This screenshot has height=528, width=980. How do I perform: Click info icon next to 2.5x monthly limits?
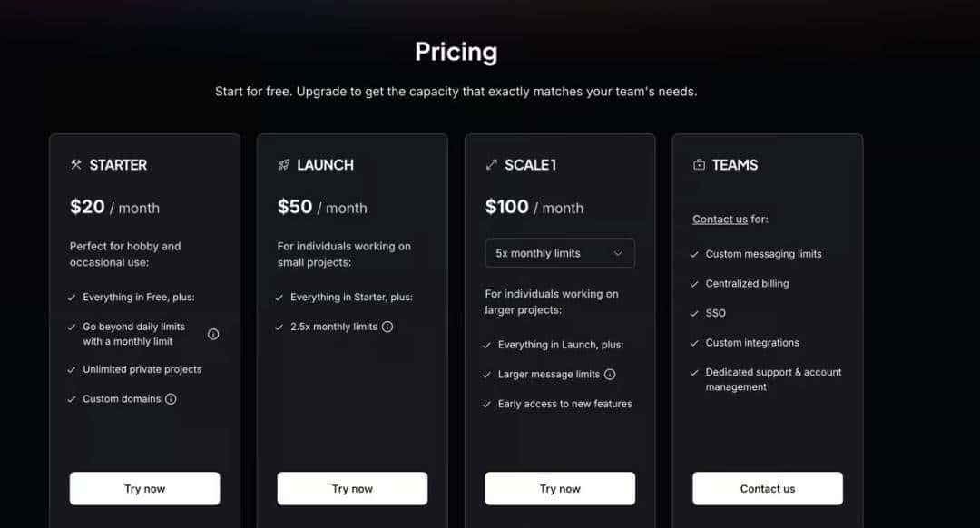tap(387, 327)
